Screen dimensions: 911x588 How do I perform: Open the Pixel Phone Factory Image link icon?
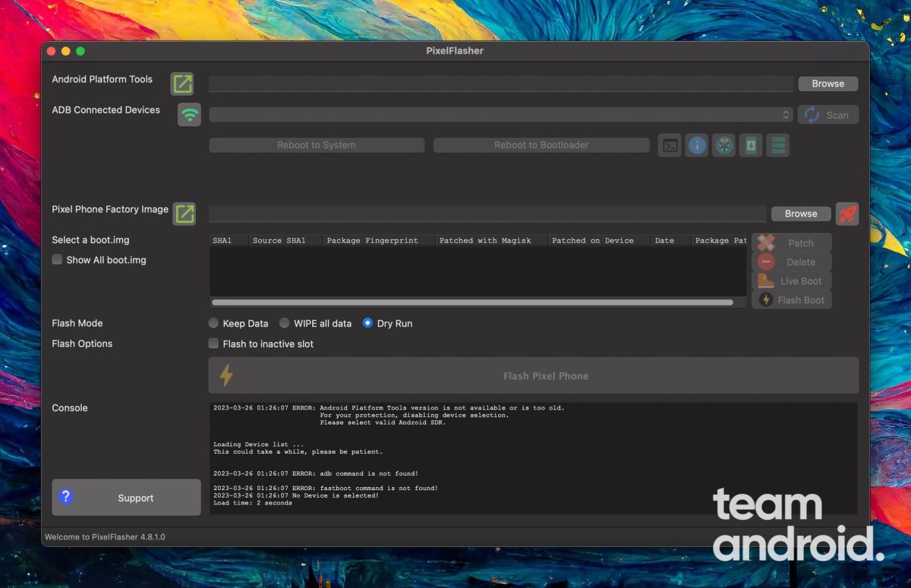184,214
